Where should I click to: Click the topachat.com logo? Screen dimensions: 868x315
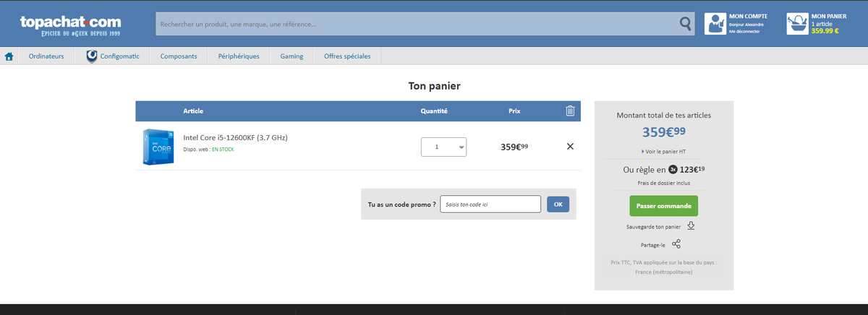[x=71, y=27]
